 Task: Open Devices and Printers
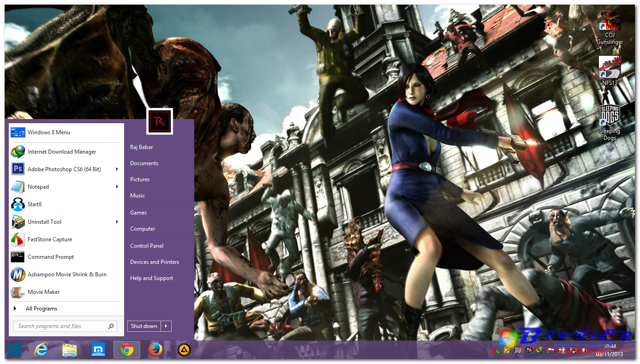pyautogui.click(x=155, y=262)
